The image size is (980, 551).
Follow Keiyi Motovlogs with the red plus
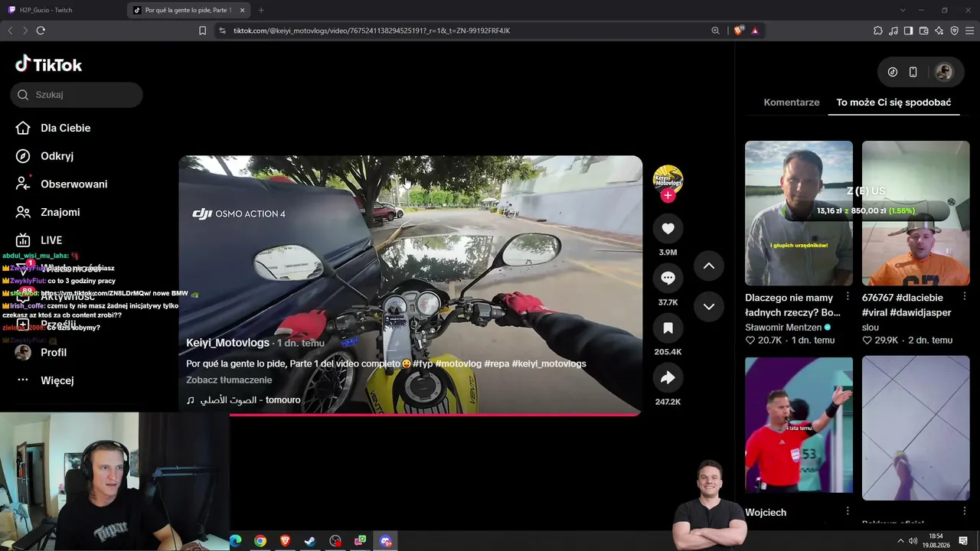[x=668, y=195]
